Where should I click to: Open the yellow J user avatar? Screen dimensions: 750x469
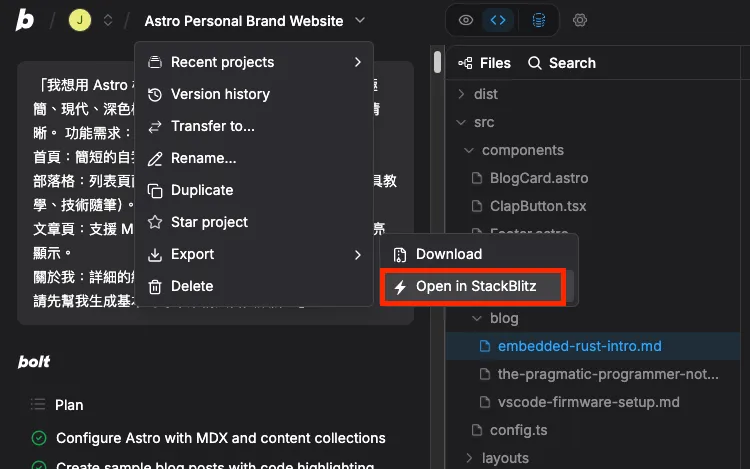pos(80,20)
